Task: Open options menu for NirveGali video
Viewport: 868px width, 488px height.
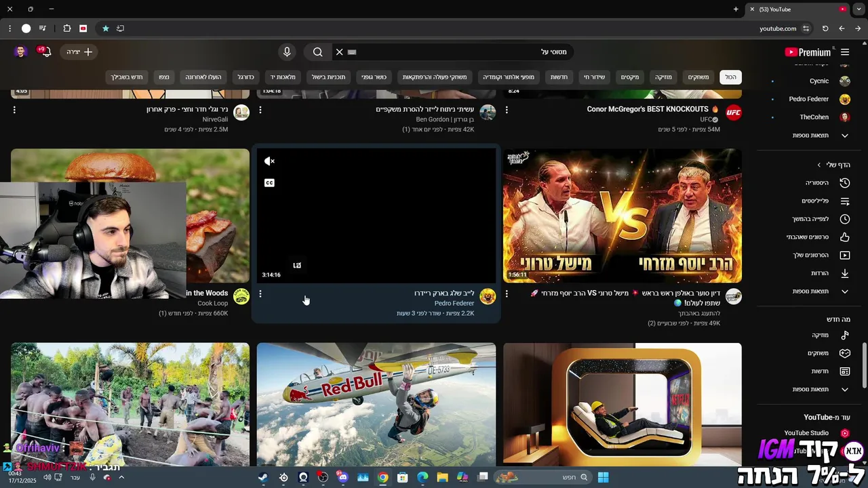Action: point(14,110)
